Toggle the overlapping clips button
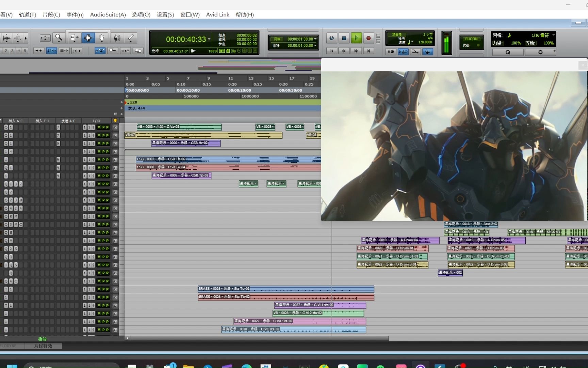The width and height of the screenshot is (588, 368). pyautogui.click(x=138, y=50)
